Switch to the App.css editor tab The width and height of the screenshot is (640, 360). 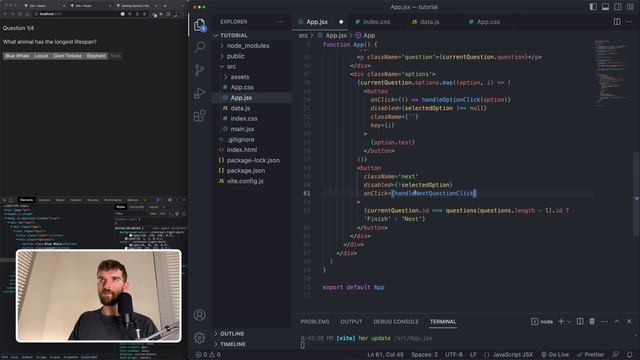[x=488, y=22]
